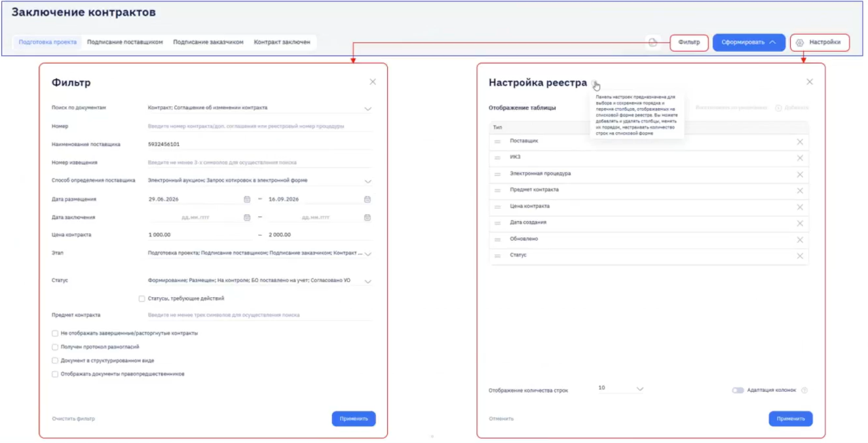
Task: Click the Очистить фильтр link
Action: [x=73, y=419]
